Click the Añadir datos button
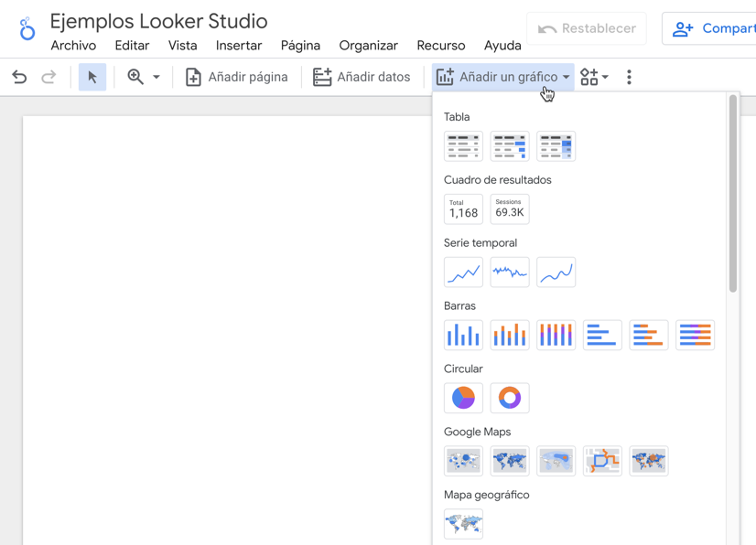Image resolution: width=756 pixels, height=545 pixels. [362, 78]
